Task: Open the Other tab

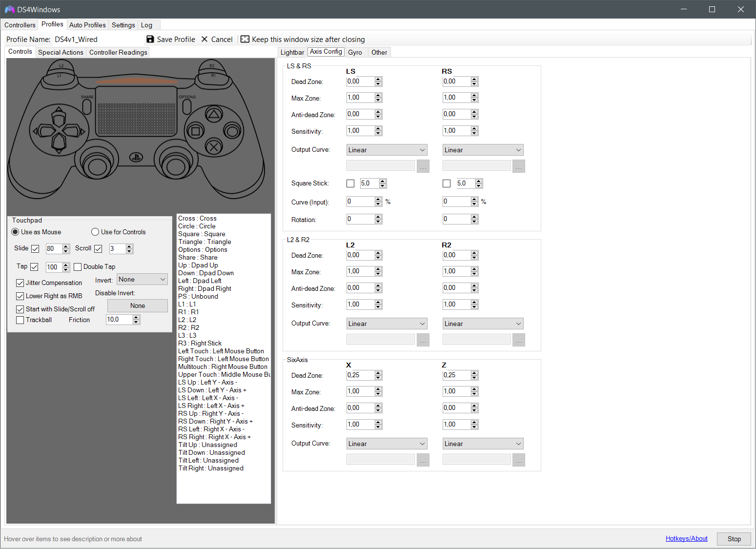Action: point(379,52)
